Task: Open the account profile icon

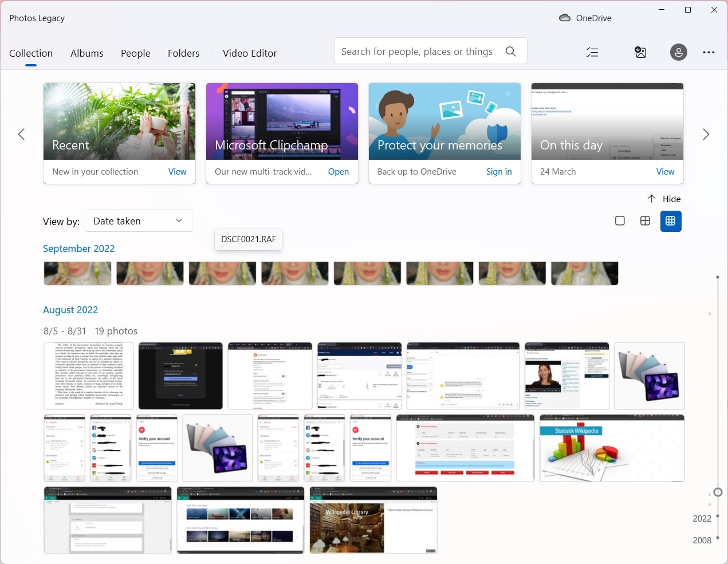Action: [679, 52]
